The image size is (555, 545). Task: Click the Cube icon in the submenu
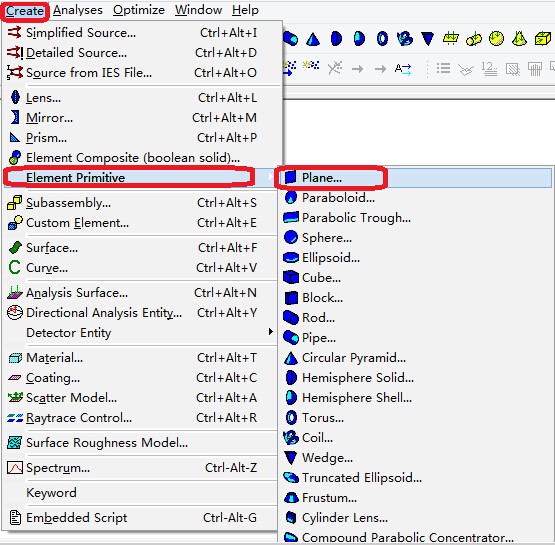tap(291, 277)
